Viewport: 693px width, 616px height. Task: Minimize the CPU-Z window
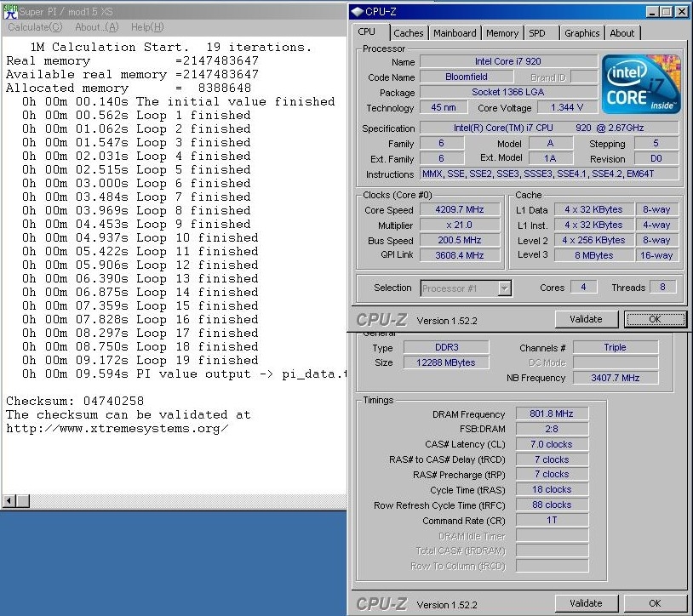pyautogui.click(x=652, y=12)
